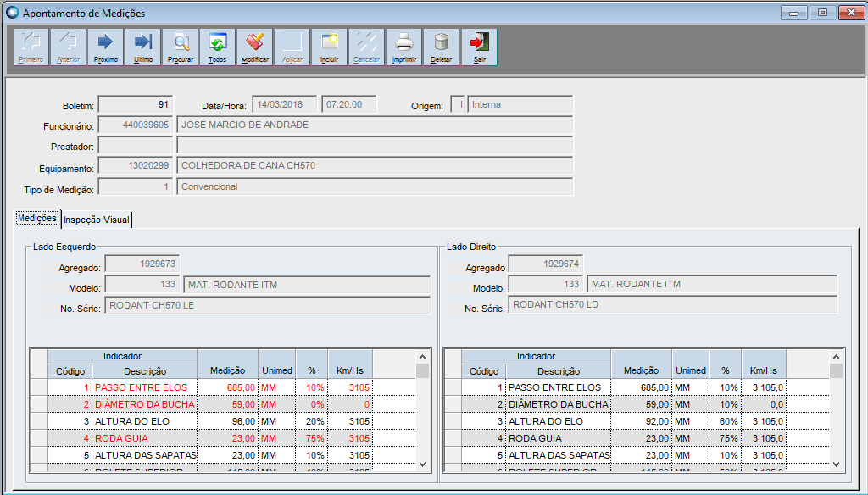Click left side MAT. RODANTE ITM field
This screenshot has width=868, height=495.
[x=307, y=285]
